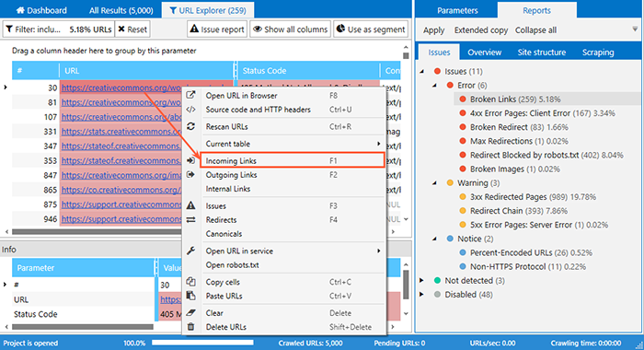Select Broken Images (1) issue

click(x=515, y=169)
